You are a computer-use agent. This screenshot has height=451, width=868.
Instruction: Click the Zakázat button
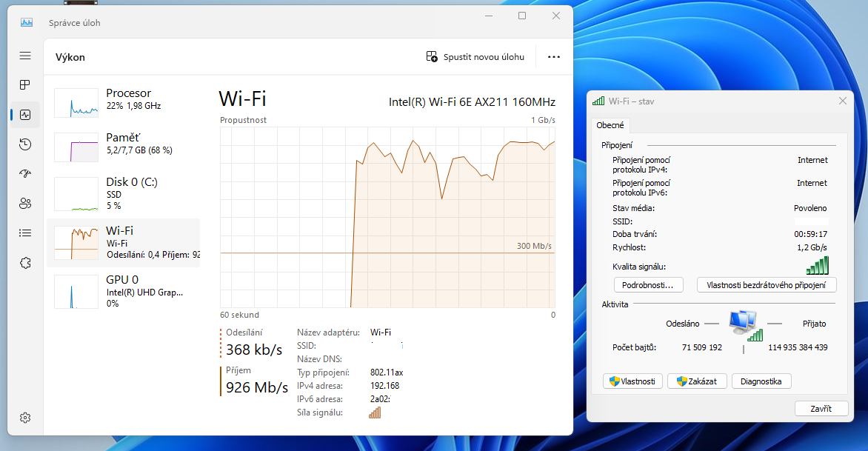(697, 381)
